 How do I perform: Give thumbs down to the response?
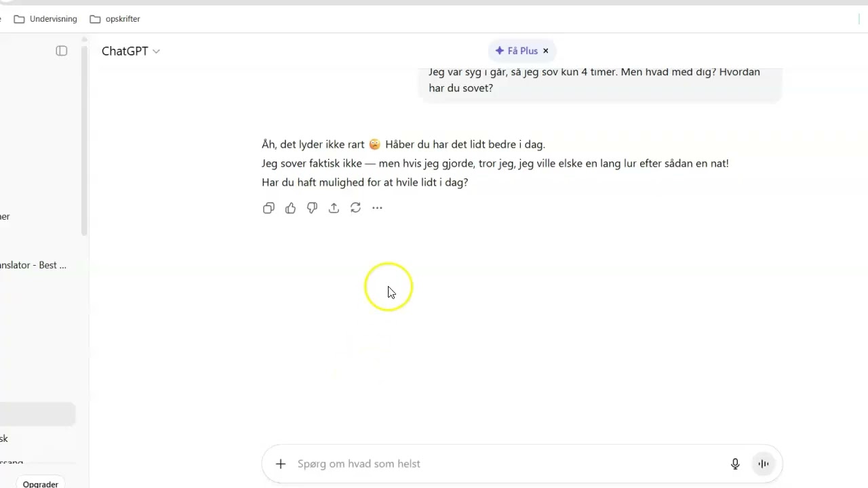click(312, 208)
